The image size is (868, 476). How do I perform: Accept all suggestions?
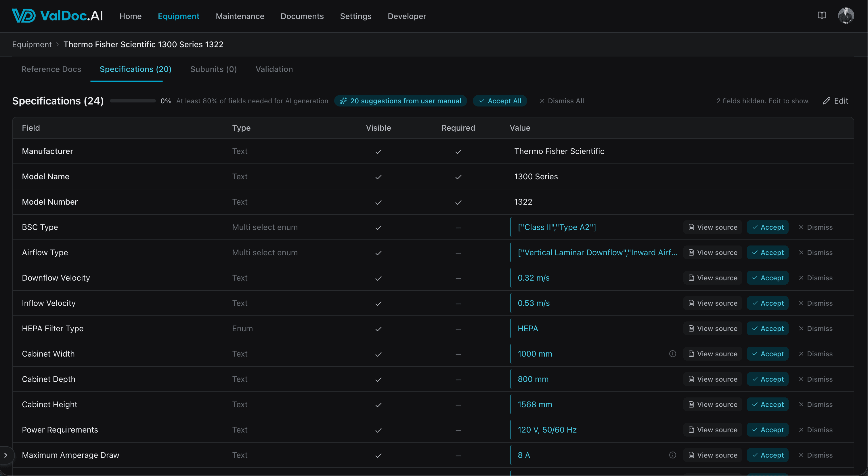[500, 101]
